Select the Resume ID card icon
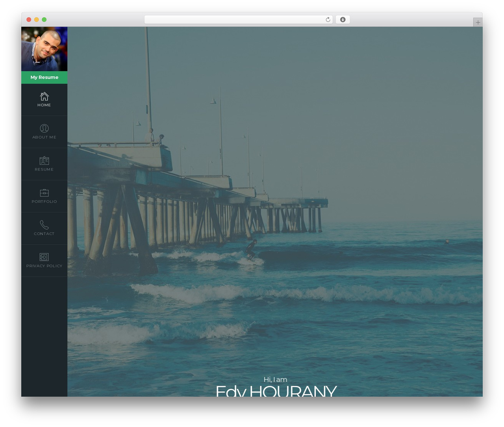The width and height of the screenshot is (504, 427). 44,161
